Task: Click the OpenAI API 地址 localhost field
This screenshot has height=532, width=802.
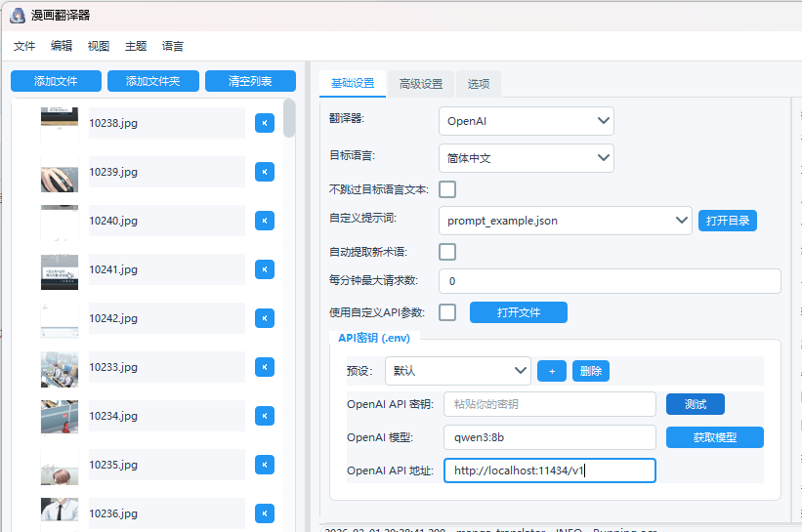Action: 550,471
